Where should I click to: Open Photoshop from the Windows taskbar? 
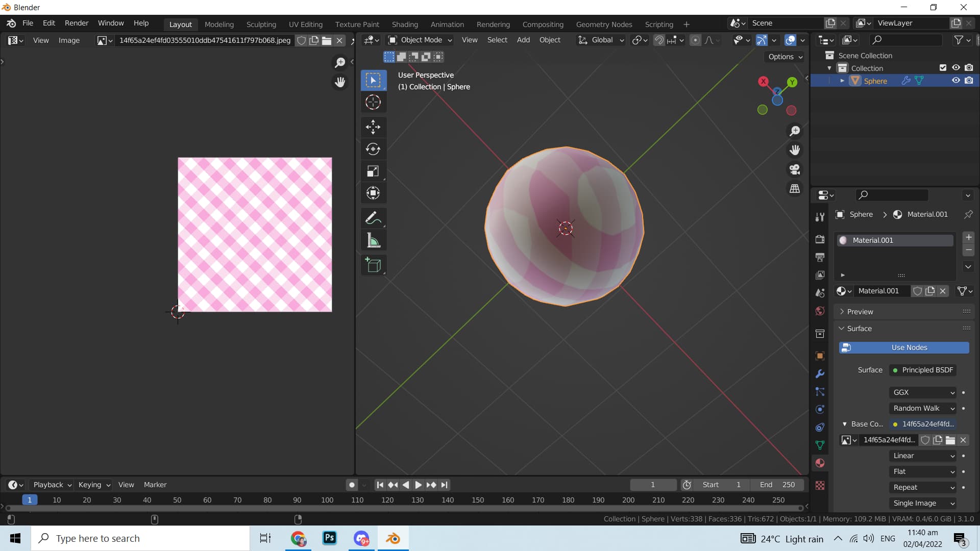(x=330, y=538)
